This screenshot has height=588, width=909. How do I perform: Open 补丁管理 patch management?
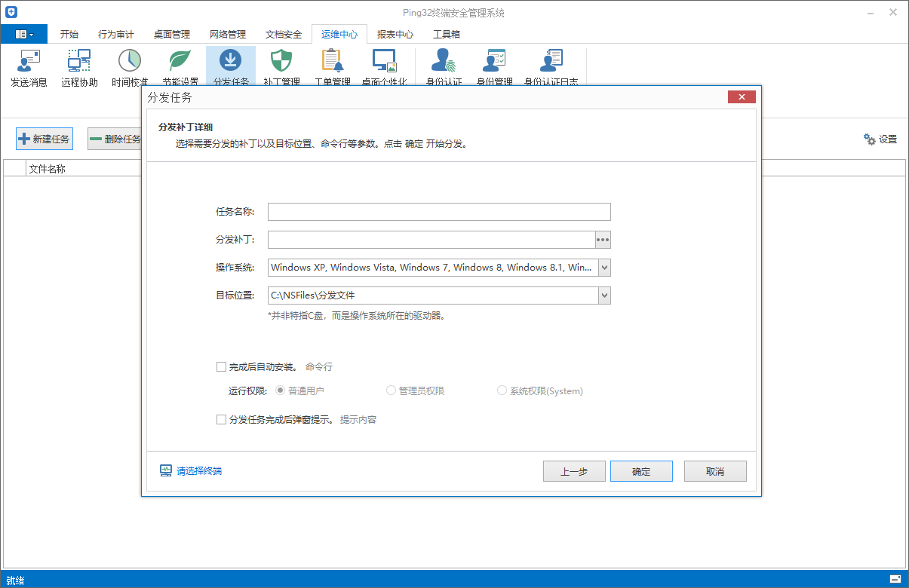(x=281, y=67)
